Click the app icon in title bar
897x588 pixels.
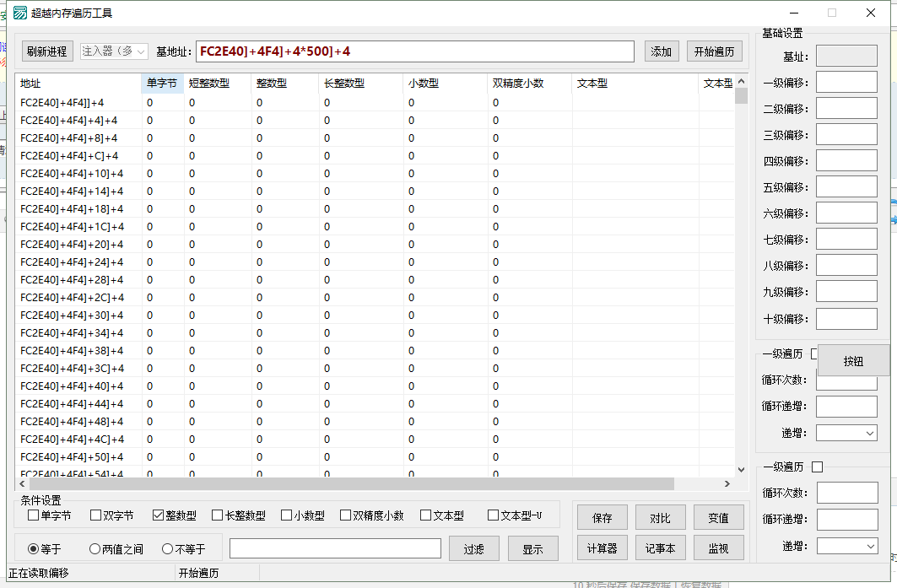click(x=18, y=13)
